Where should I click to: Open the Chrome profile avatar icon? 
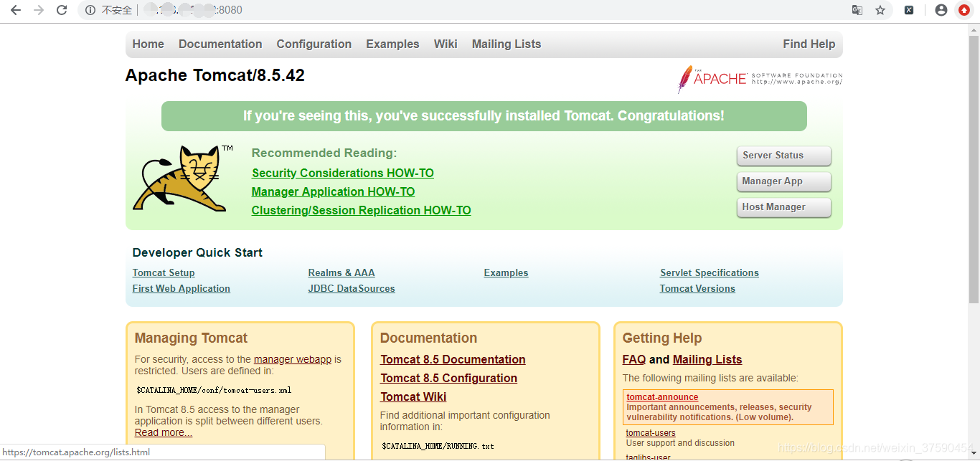941,10
